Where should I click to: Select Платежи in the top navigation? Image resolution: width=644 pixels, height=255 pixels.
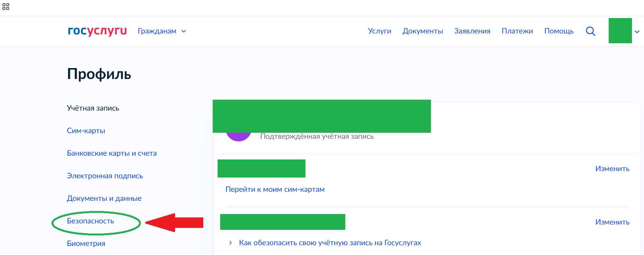517,31
